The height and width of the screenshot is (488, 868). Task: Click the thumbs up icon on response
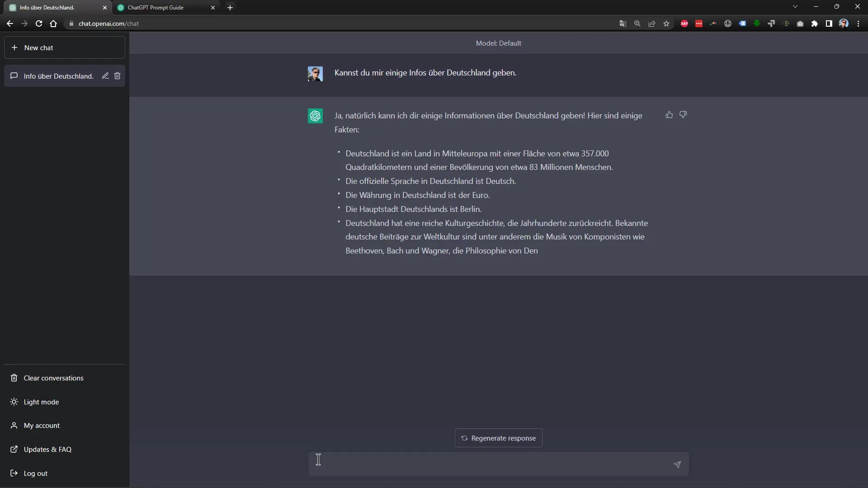(x=669, y=114)
